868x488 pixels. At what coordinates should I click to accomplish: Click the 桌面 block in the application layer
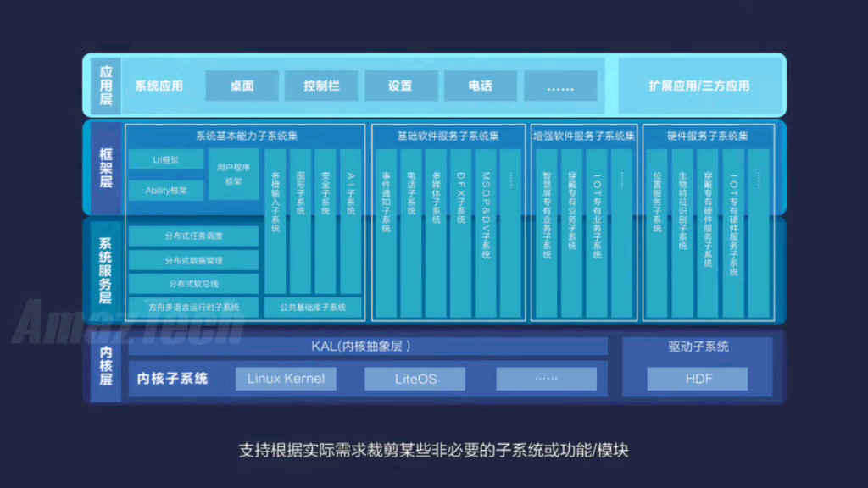pos(242,86)
